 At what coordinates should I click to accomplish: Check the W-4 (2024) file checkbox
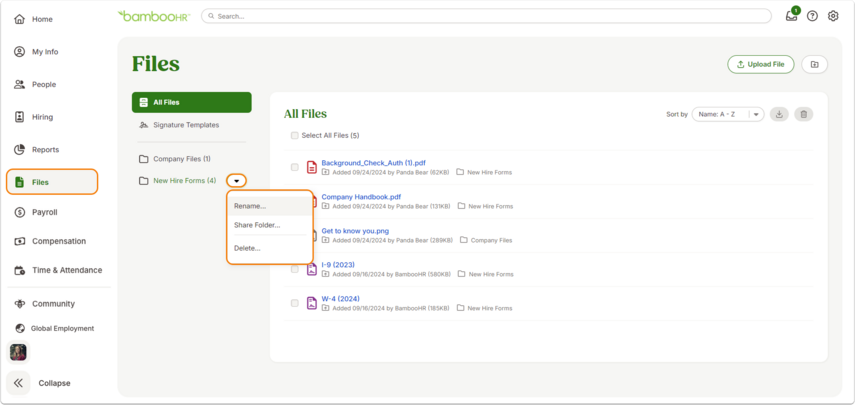294,303
